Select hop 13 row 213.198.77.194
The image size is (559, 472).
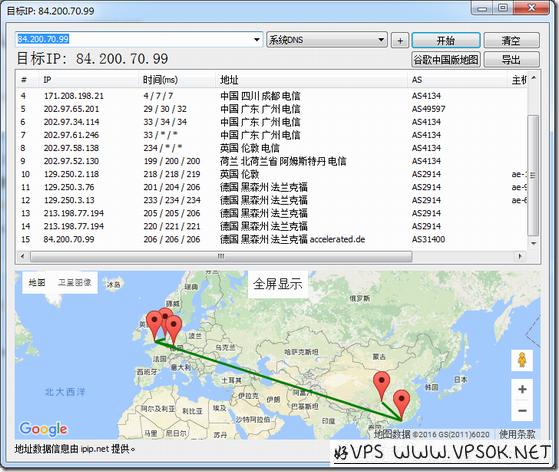272,213
